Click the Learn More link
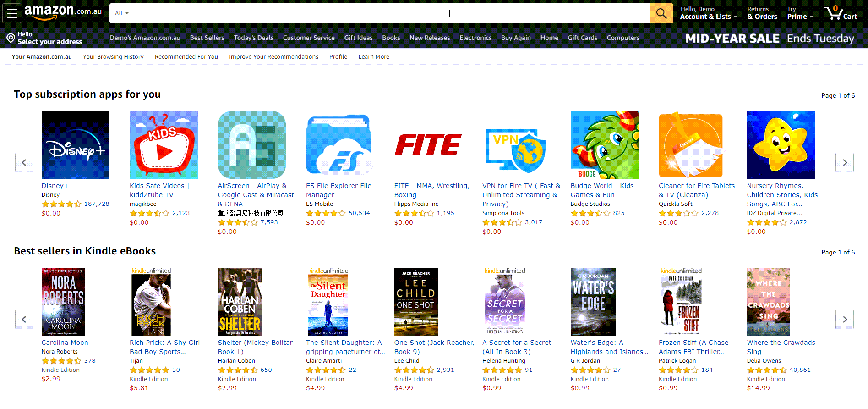 click(374, 57)
